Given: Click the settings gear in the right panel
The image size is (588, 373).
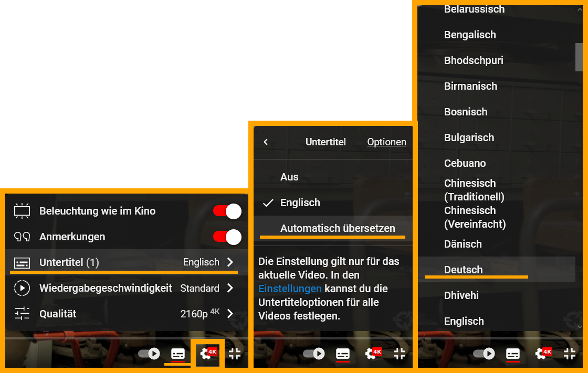Looking at the screenshot, I should point(543,353).
